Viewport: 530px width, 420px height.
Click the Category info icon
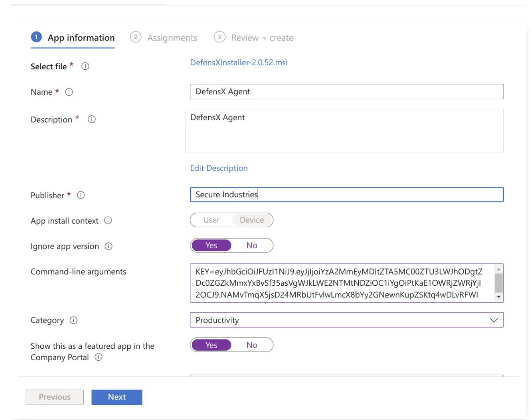pyautogui.click(x=74, y=320)
